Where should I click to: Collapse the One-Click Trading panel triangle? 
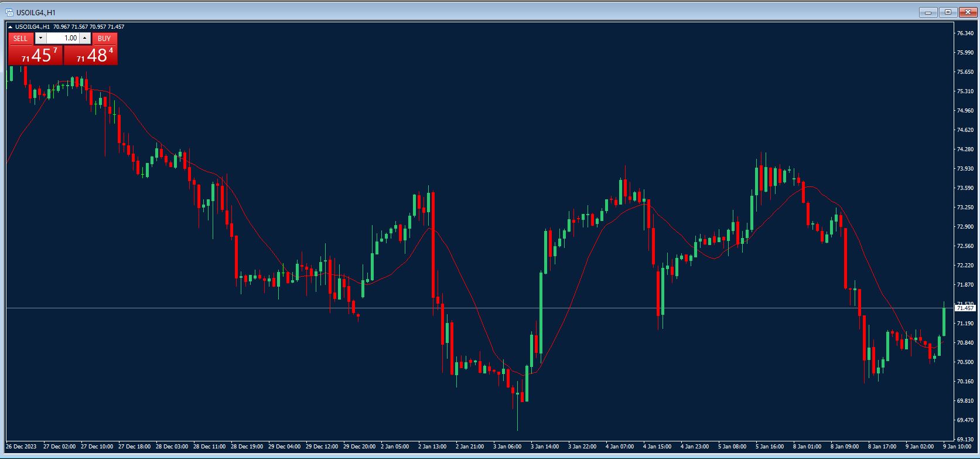point(10,27)
